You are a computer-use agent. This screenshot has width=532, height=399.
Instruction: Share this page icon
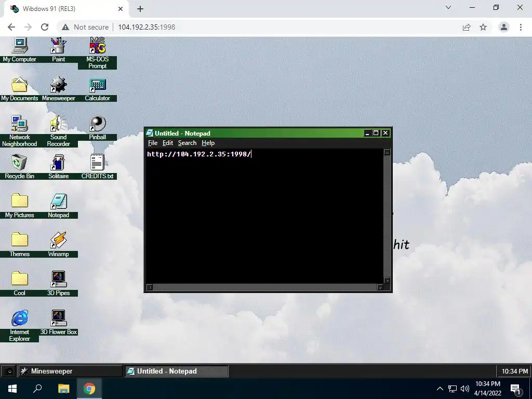[x=467, y=27]
